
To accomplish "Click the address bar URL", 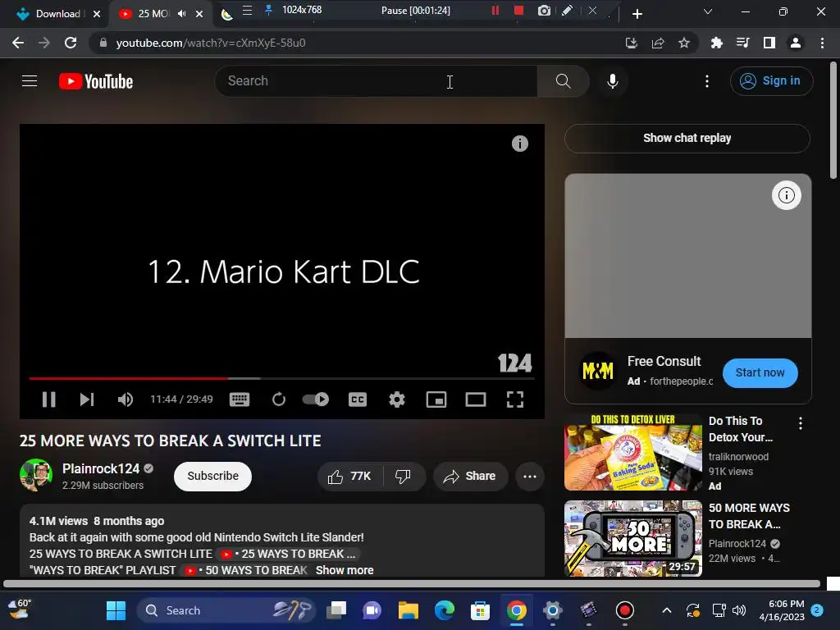I will click(x=211, y=43).
